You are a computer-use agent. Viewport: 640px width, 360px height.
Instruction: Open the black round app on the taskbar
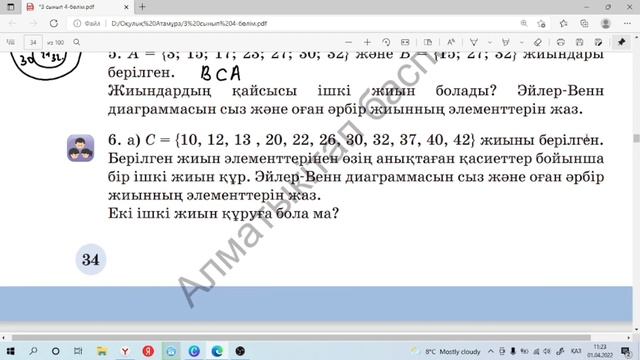(240, 351)
